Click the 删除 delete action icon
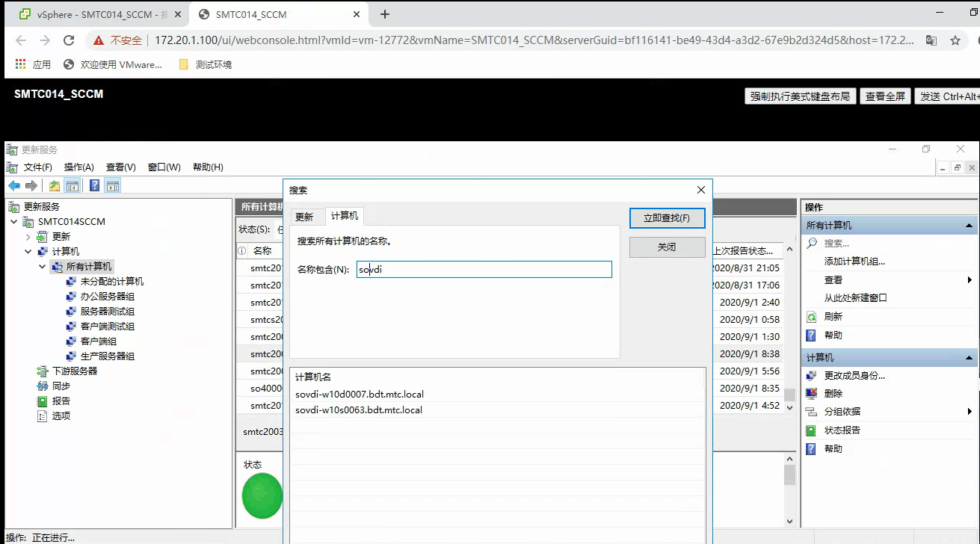 pos(812,393)
